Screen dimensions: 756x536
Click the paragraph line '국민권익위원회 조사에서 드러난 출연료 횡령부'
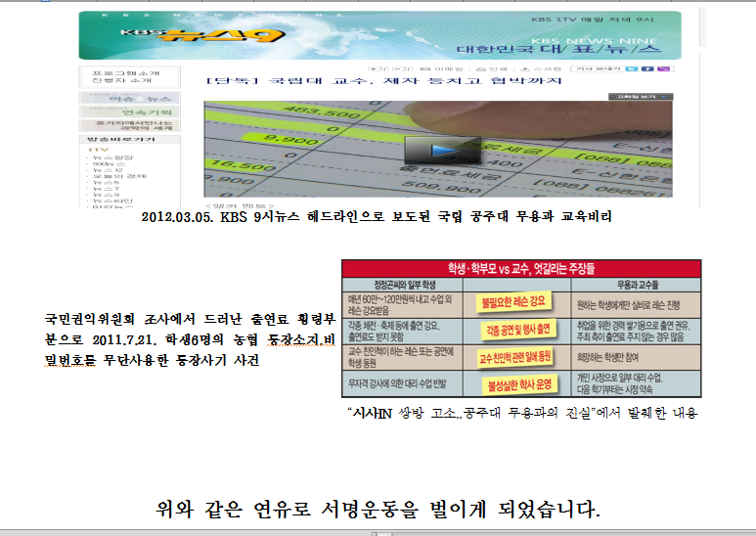[190, 319]
